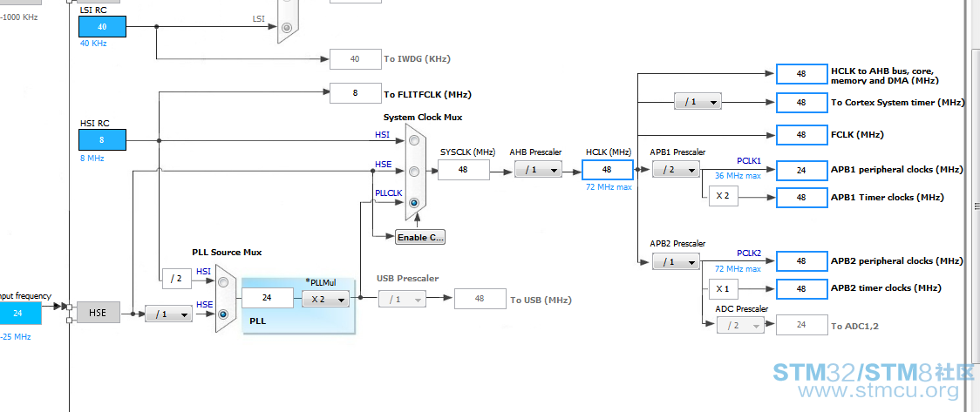980x412 pixels.
Task: Click the To ADC1,2 value 24
Action: (x=801, y=325)
